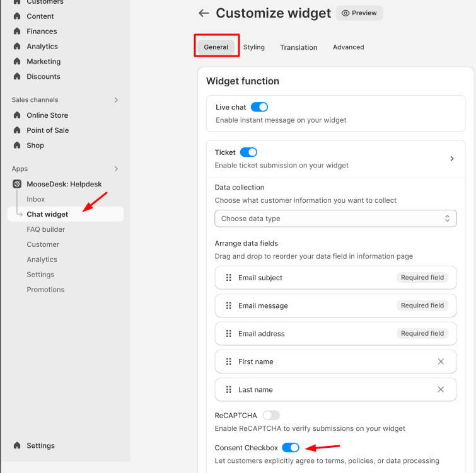The width and height of the screenshot is (476, 473).
Task: Expand the Apps section chevron
Action: tap(116, 169)
